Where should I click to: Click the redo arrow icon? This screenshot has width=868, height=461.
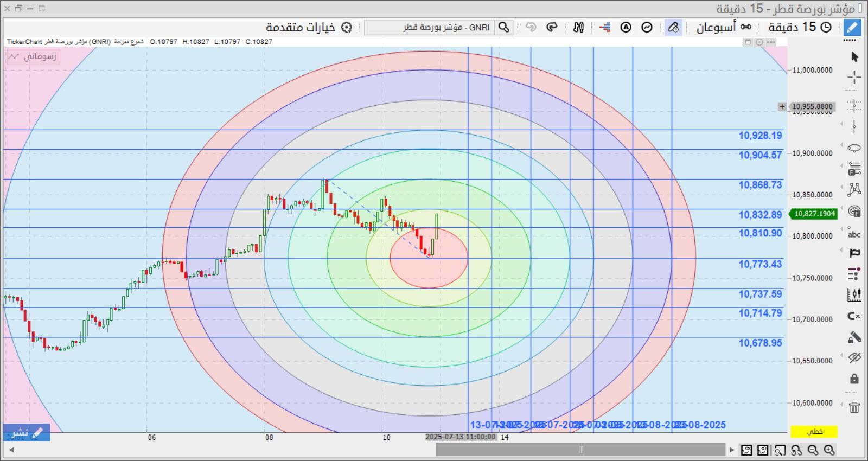[552, 27]
